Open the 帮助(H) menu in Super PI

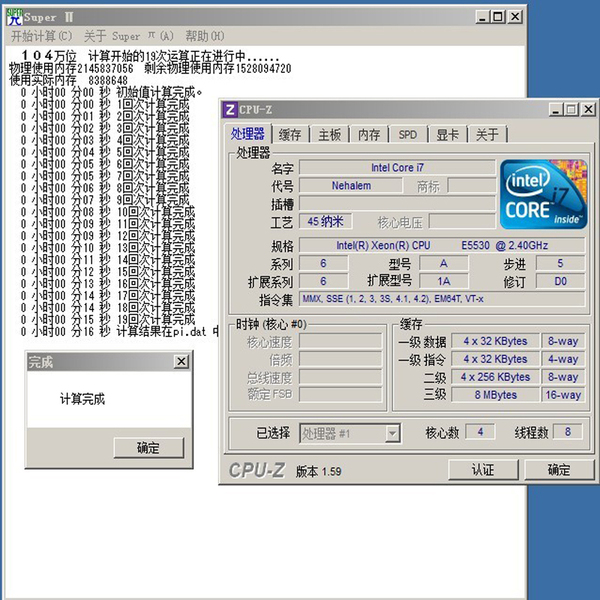point(205,36)
